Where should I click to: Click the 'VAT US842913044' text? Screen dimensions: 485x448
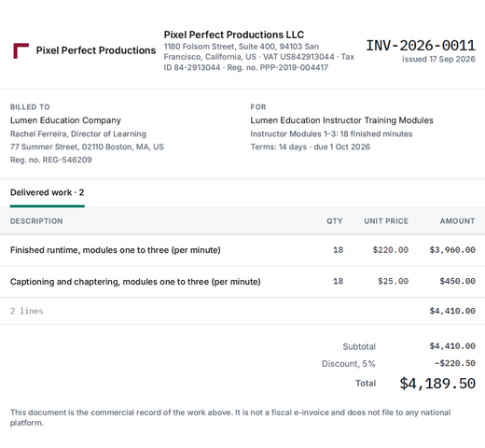pyautogui.click(x=298, y=57)
